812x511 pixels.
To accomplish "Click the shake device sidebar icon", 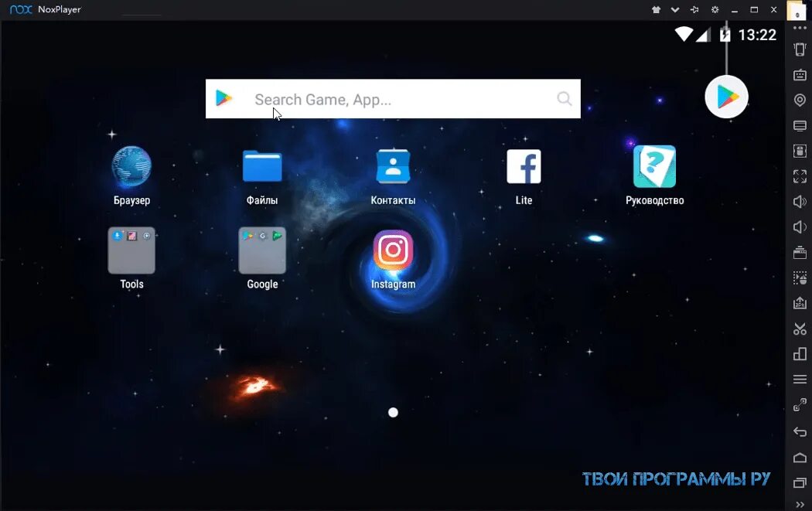I will coord(800,49).
